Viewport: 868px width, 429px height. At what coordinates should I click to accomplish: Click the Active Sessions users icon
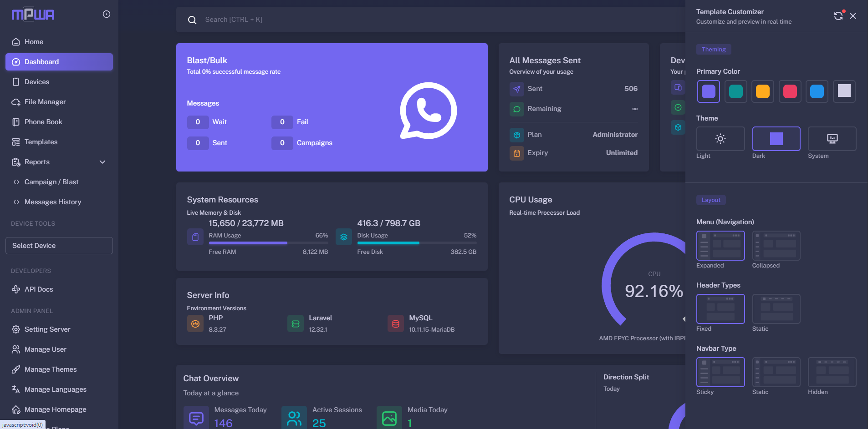tap(294, 418)
